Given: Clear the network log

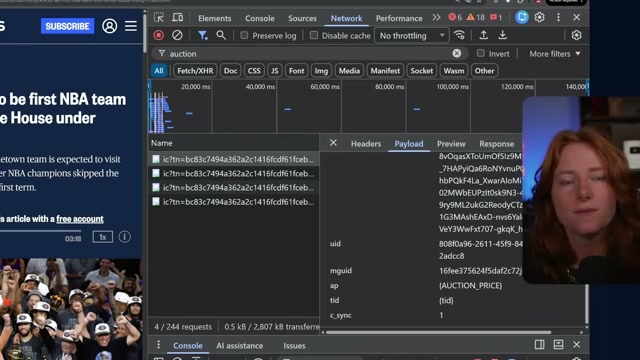Looking at the screenshot, I should [x=177, y=36].
